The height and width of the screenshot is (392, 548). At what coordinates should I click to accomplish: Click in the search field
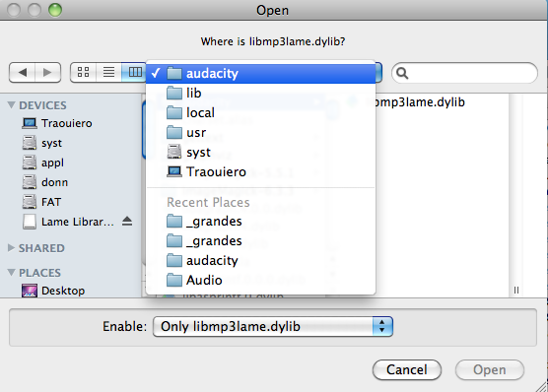coord(464,73)
